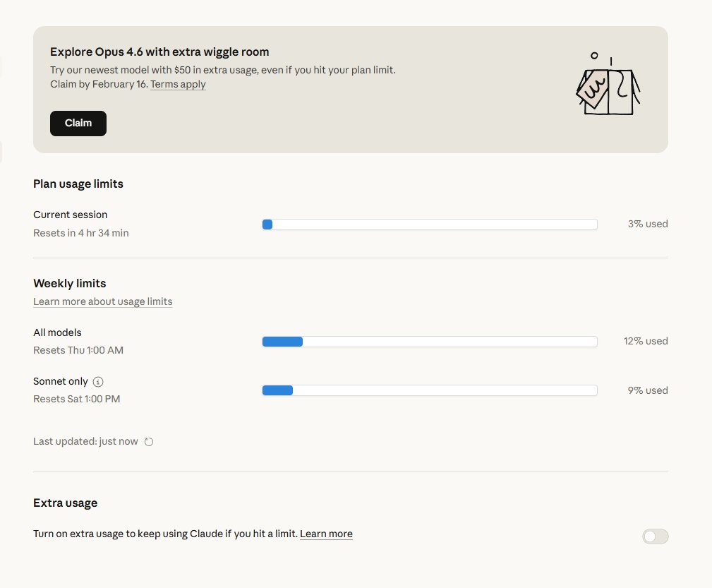Click 'Resets in 4 hr 34 min' text
Screen dimensions: 712x588
(81, 233)
